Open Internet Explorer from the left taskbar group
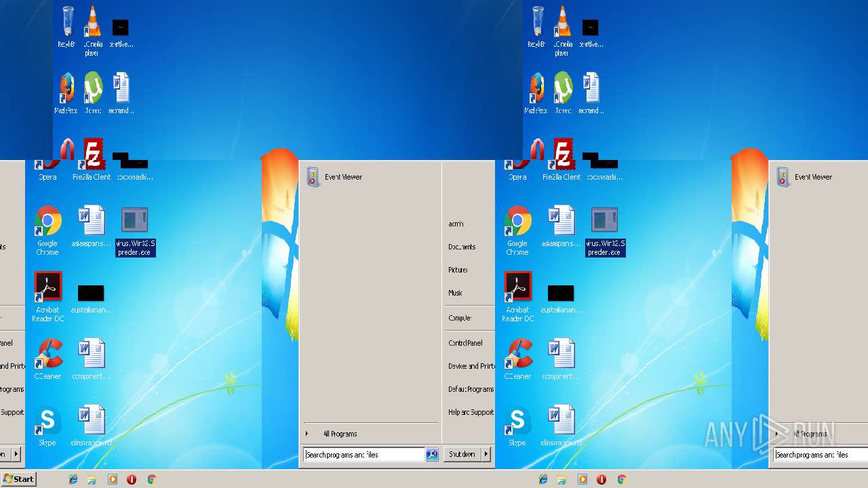The height and width of the screenshot is (488, 868). tap(73, 479)
